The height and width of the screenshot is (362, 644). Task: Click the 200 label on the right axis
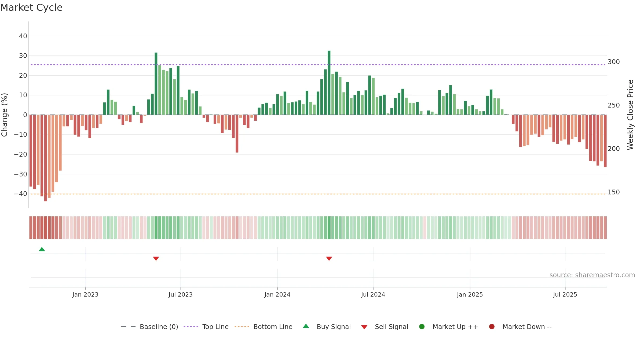(614, 149)
